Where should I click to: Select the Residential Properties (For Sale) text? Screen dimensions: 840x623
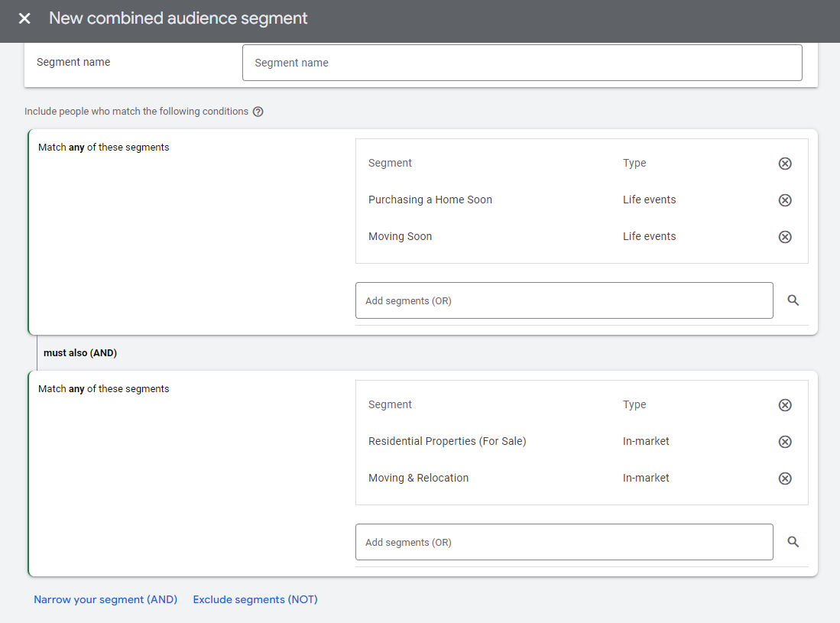point(447,441)
